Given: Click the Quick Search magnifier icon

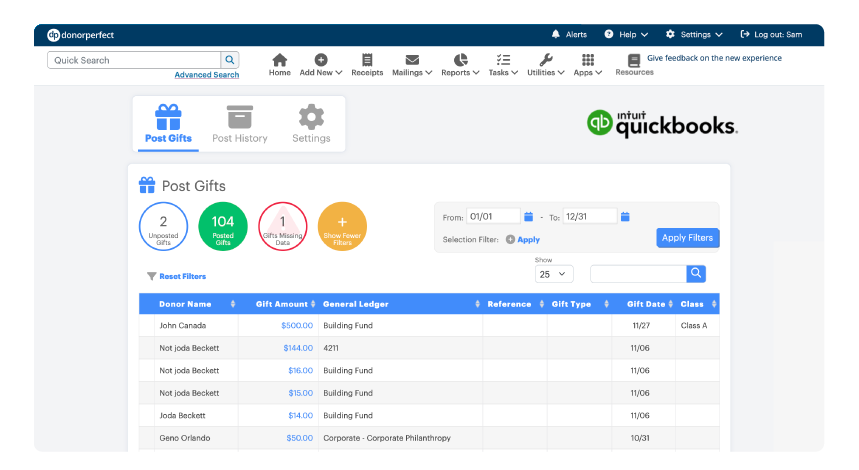Looking at the screenshot, I should tap(230, 60).
